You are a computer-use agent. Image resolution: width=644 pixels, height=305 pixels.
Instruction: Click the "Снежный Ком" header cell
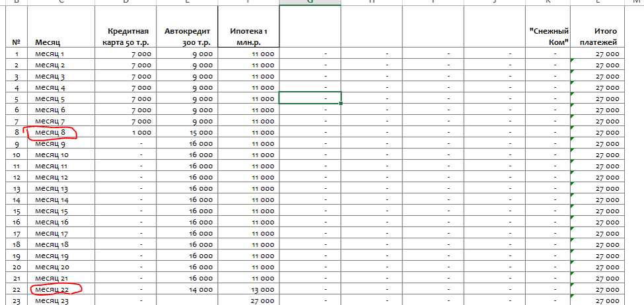(x=548, y=27)
